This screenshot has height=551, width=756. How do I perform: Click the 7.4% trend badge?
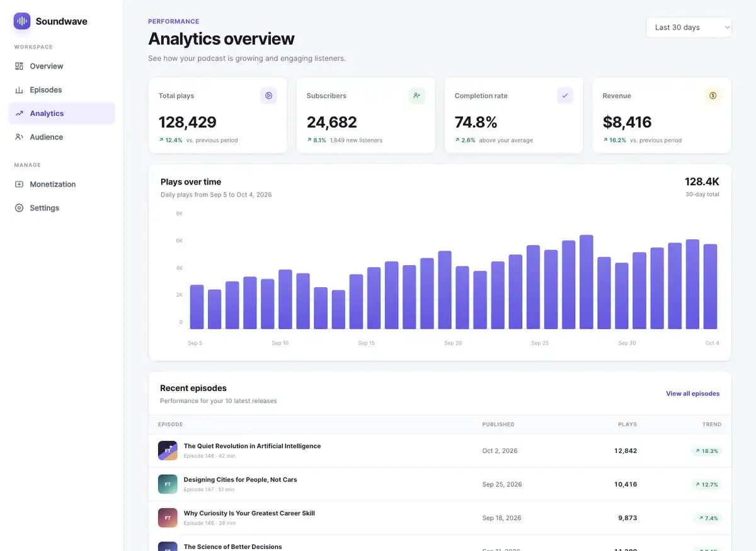point(708,518)
